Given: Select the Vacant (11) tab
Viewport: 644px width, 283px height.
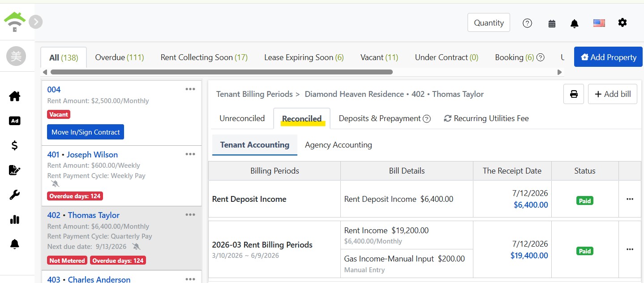Looking at the screenshot, I should pos(379,57).
